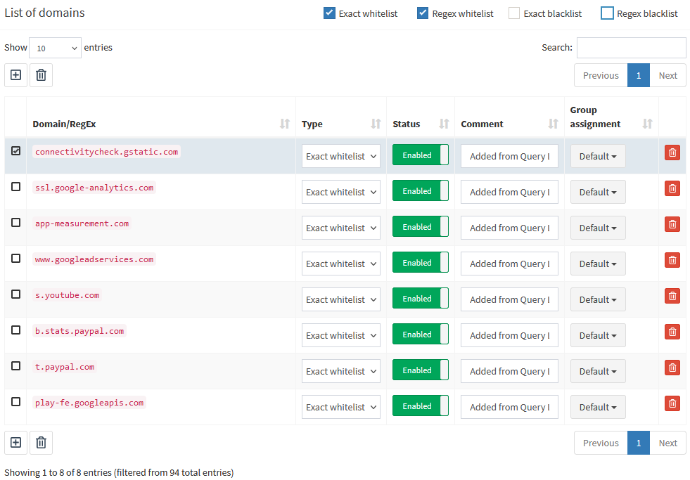The width and height of the screenshot is (690, 480).
Task: Click the top select-all plus icon button
Action: pyautogui.click(x=15, y=75)
